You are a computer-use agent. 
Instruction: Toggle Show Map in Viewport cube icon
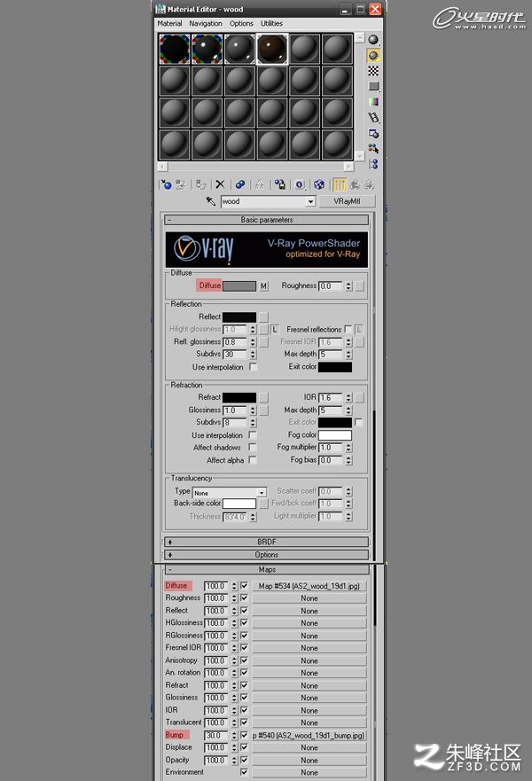tap(319, 184)
